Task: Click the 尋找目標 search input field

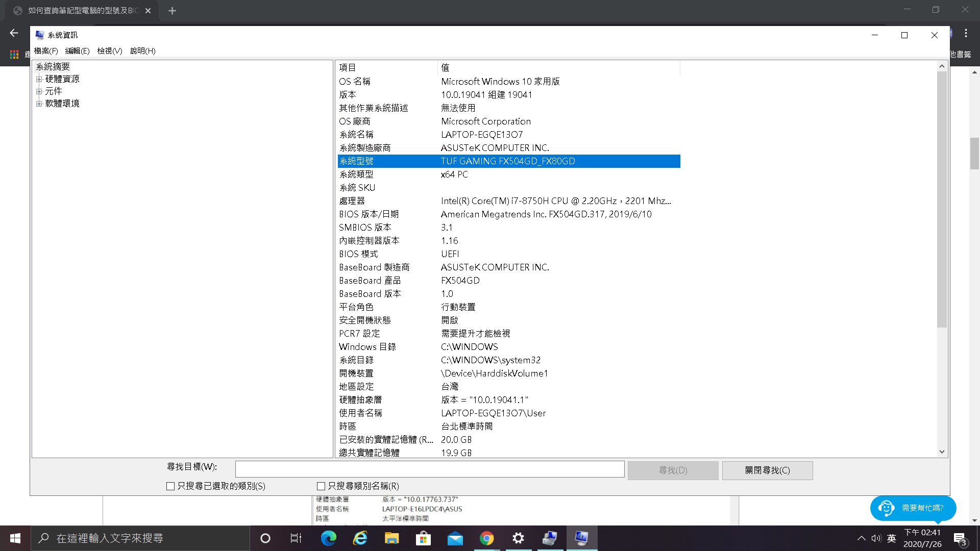Action: pyautogui.click(x=429, y=469)
